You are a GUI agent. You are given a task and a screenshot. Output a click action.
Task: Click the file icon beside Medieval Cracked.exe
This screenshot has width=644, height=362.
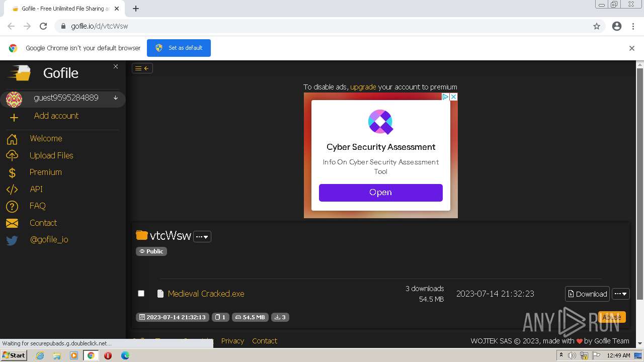[x=160, y=294]
